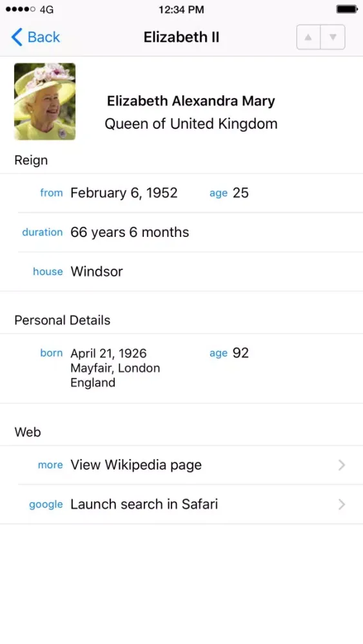Tap the age 25 value in Reign
Image resolution: width=363 pixels, height=644 pixels.
pyautogui.click(x=240, y=193)
